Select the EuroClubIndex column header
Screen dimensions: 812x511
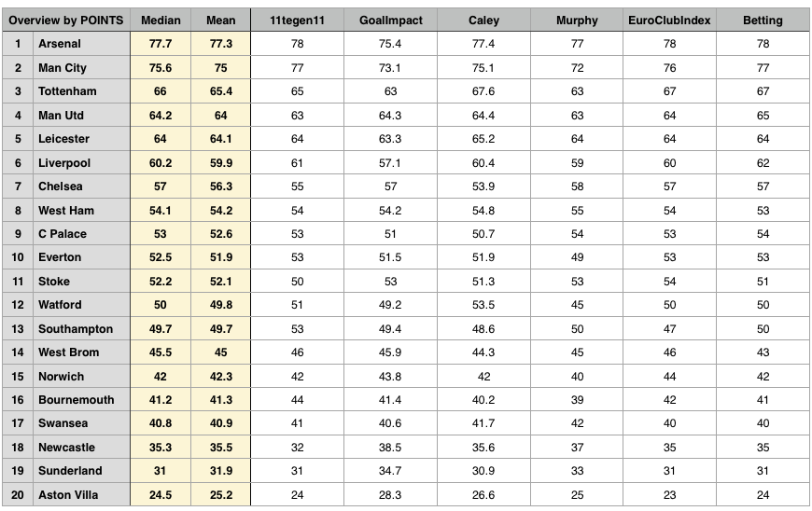(x=669, y=21)
